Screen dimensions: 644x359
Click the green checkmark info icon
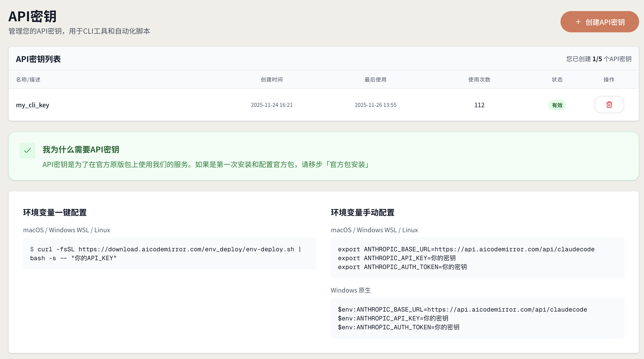click(27, 151)
